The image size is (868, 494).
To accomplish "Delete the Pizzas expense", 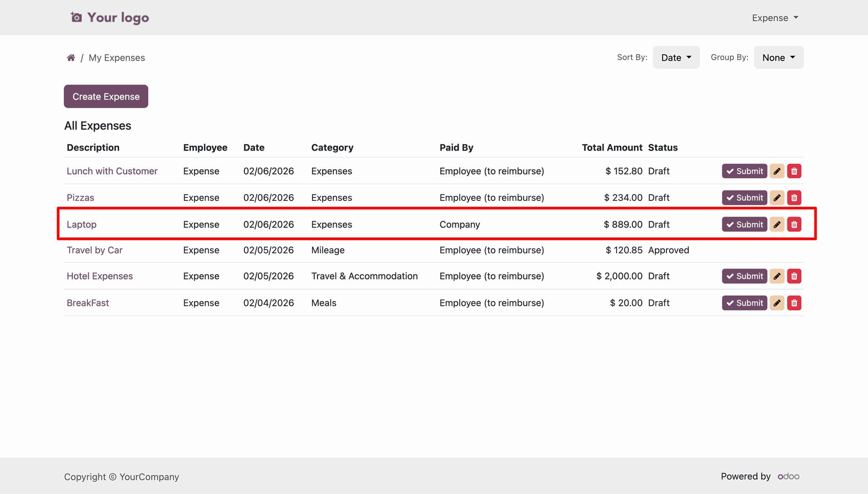I will tap(794, 198).
